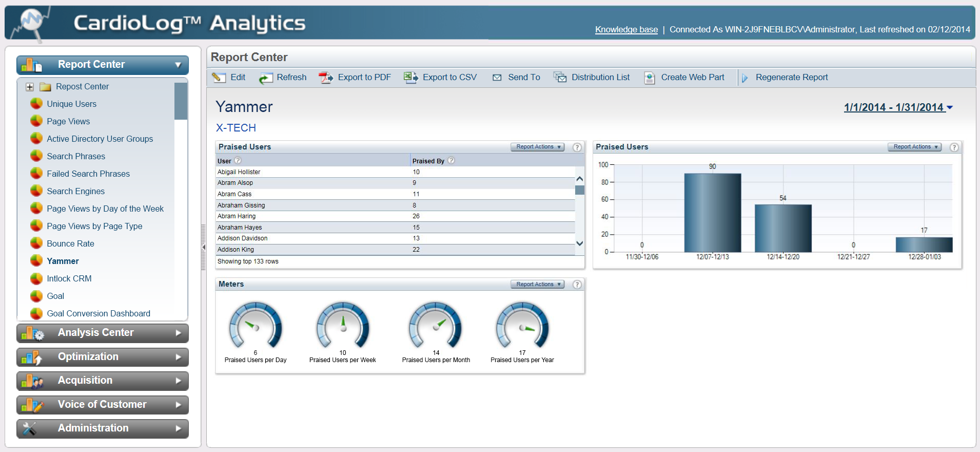980x452 pixels.
Task: Open Report Actions for Meters panel
Action: click(537, 284)
